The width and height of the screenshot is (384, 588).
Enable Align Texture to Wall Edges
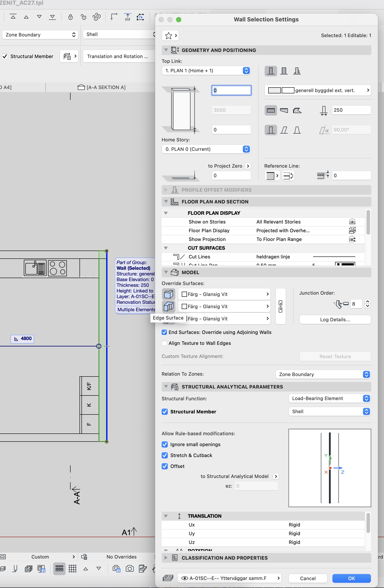point(164,343)
